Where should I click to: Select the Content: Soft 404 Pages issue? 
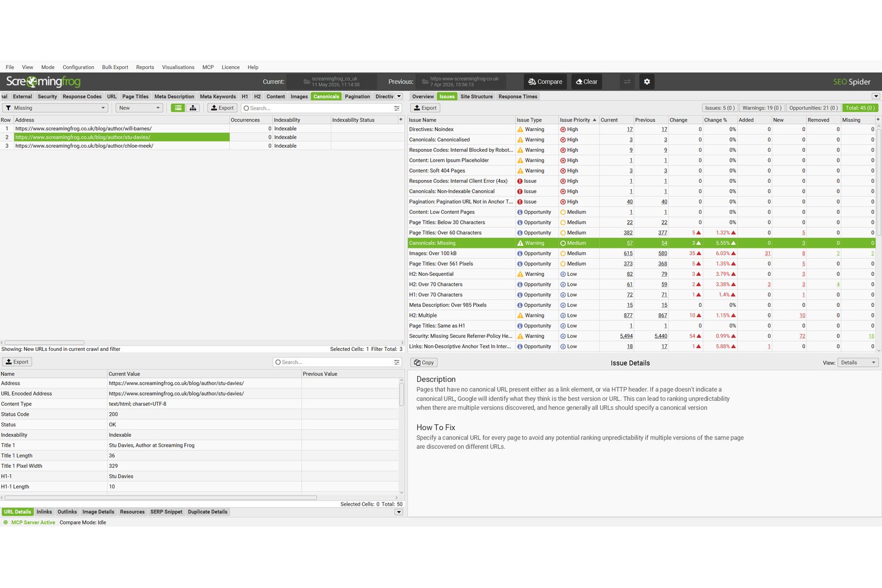pyautogui.click(x=641, y=171)
